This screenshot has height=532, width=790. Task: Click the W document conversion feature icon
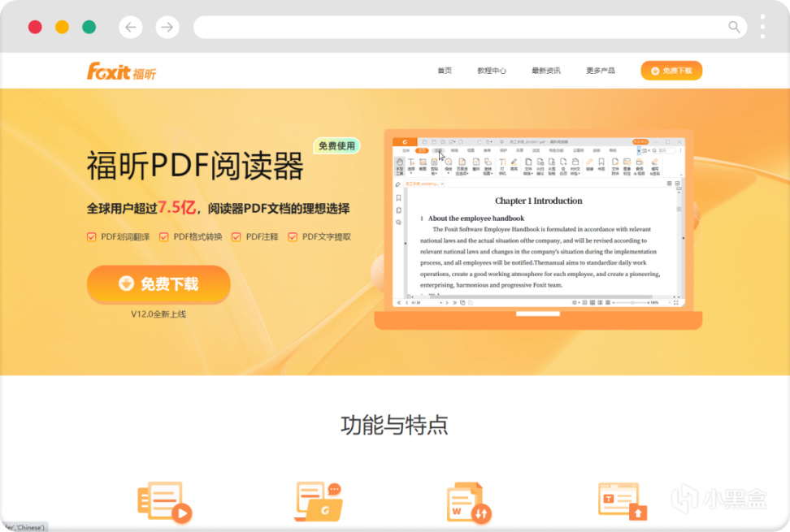469,502
